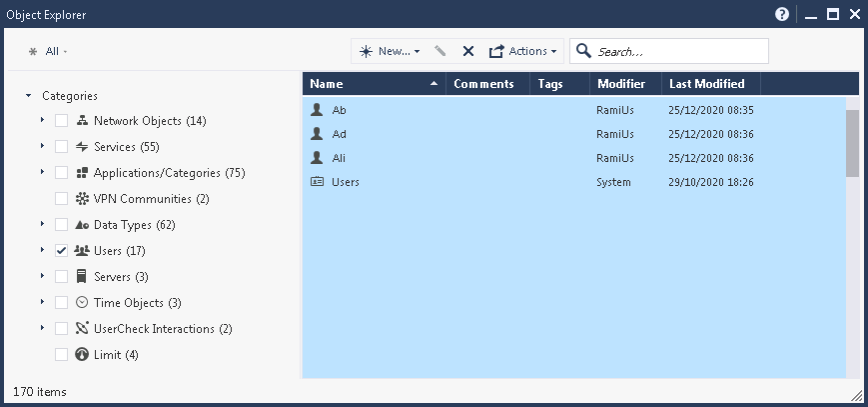Viewport: 868px width, 407px height.
Task: Click the Network Objects category icon
Action: pyautogui.click(x=82, y=121)
